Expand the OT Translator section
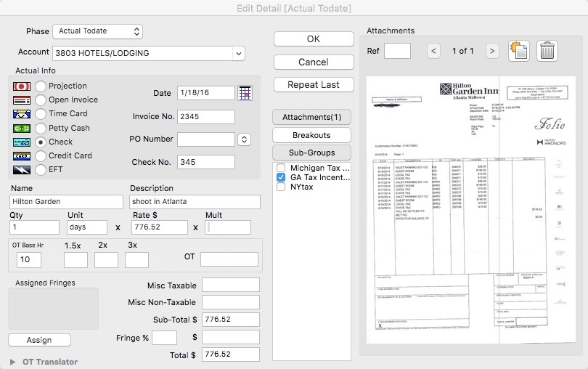588x369 pixels. pos(12,362)
